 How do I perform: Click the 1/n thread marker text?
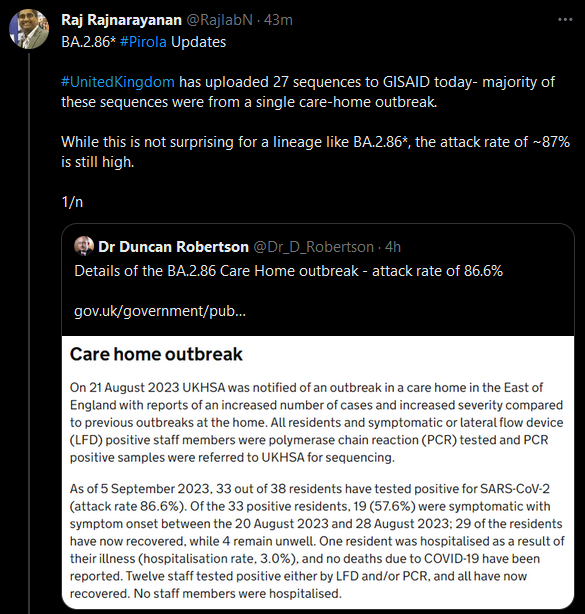click(72, 202)
